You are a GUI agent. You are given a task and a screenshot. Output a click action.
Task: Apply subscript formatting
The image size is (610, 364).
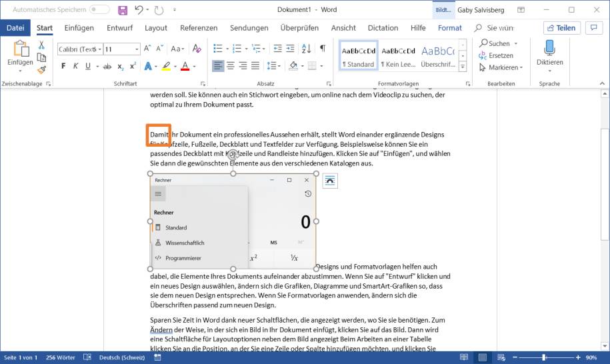[x=121, y=67]
